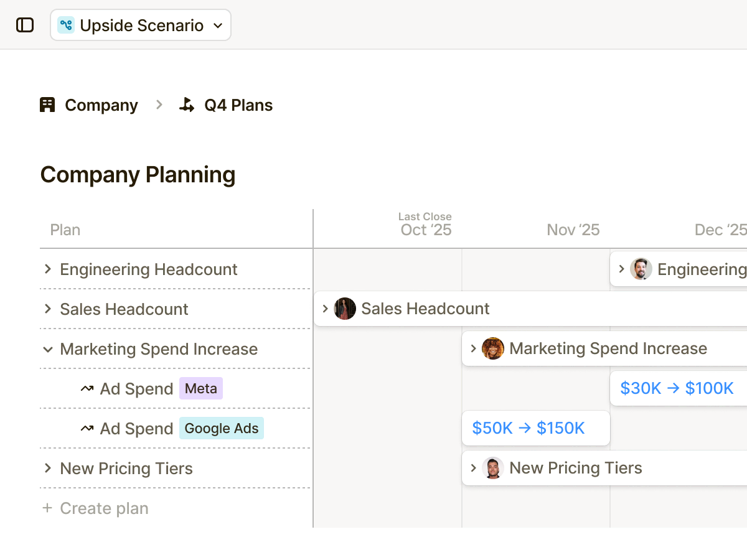Image resolution: width=747 pixels, height=560 pixels.
Task: Open Q4 Plans from the breadcrumb
Action: [x=237, y=105]
